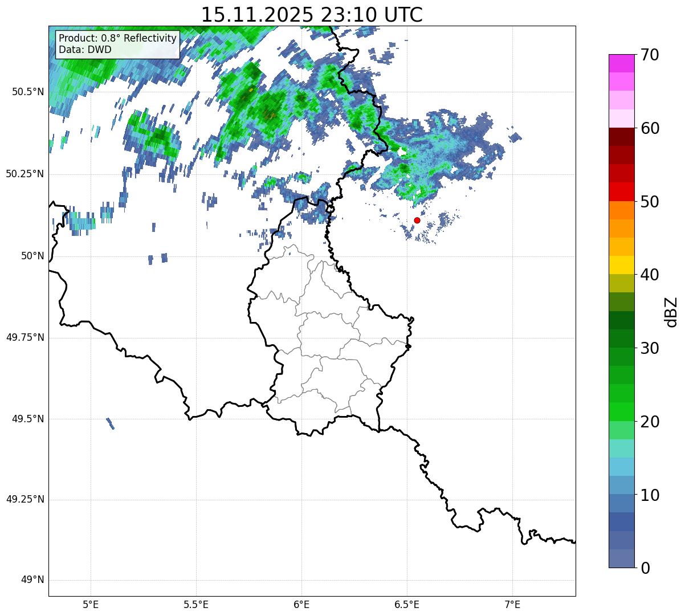This screenshot has height=616, width=685.
Task: Click the colorbar tick label 50
Action: [x=650, y=202]
